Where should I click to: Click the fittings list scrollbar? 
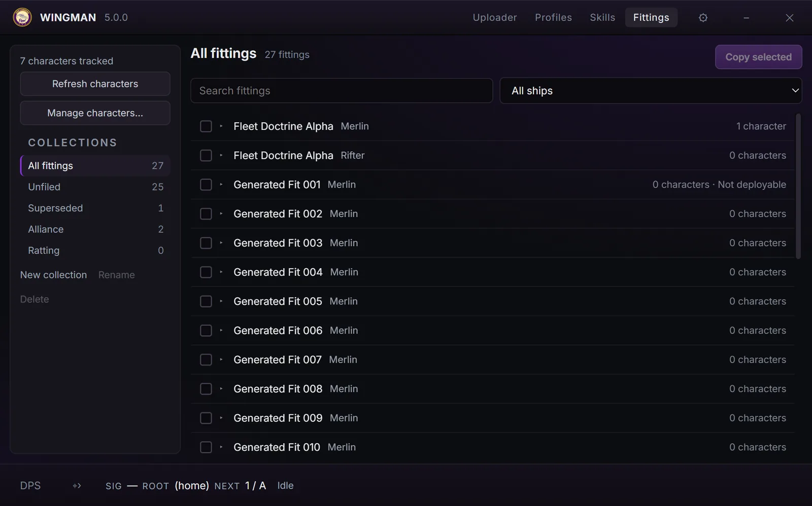(798, 186)
